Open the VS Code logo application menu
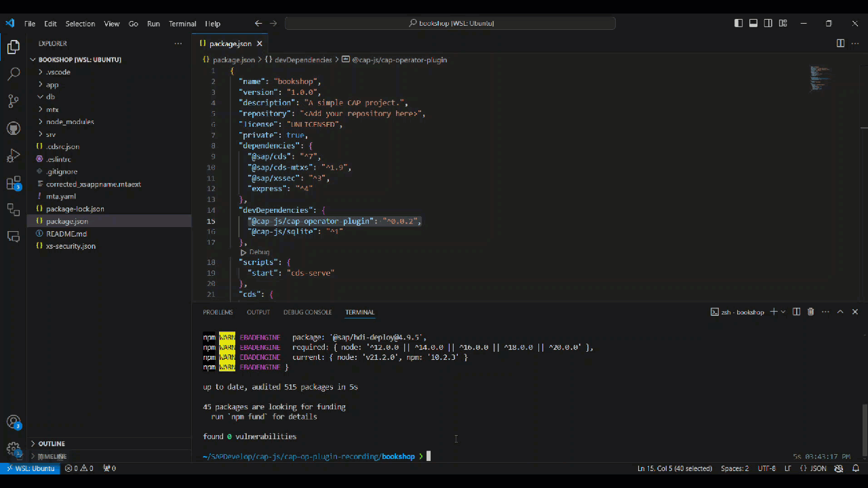Image resolution: width=868 pixels, height=488 pixels. [x=9, y=23]
